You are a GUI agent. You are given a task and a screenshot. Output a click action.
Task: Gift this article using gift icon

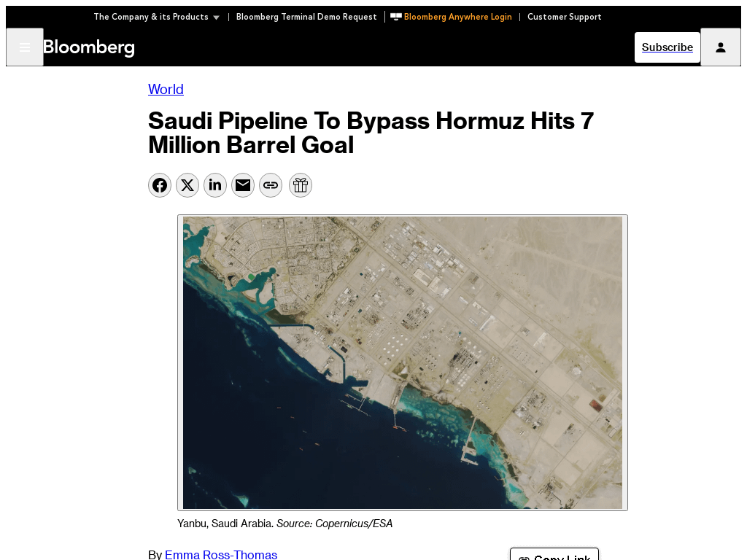301,185
